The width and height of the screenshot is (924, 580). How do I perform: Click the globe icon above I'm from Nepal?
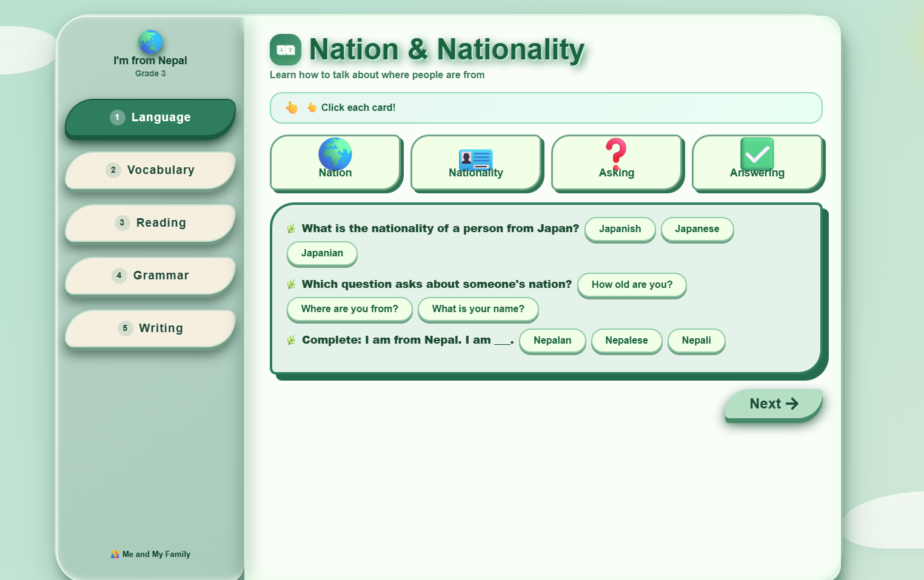coord(150,42)
